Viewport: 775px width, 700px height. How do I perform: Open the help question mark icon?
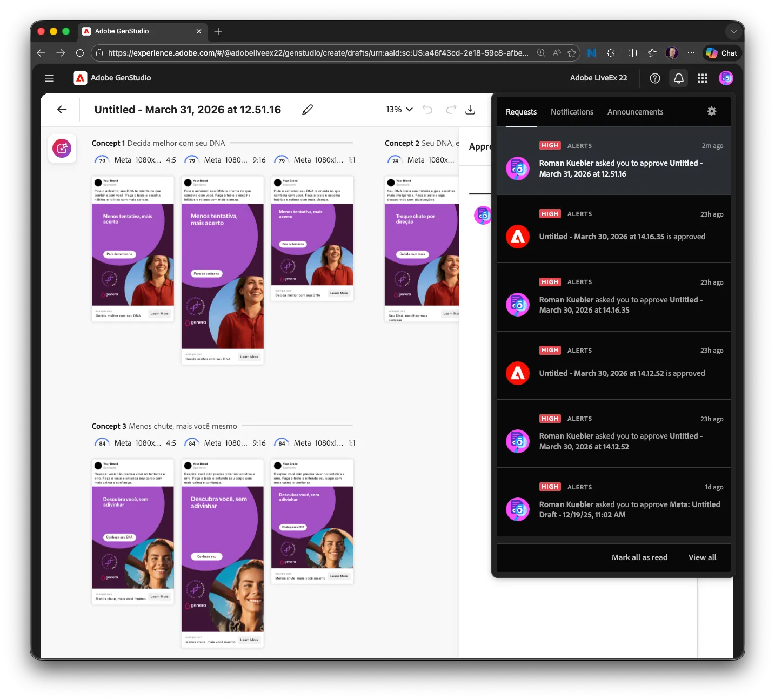tap(655, 78)
